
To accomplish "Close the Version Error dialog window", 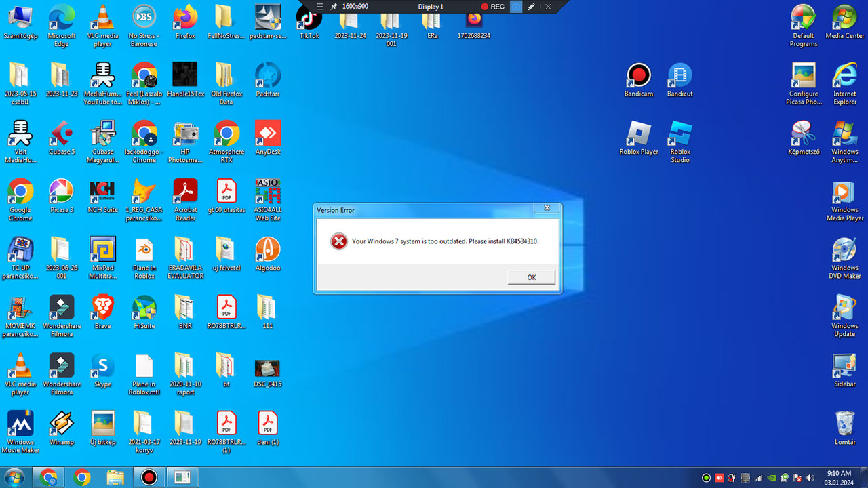I will point(547,208).
